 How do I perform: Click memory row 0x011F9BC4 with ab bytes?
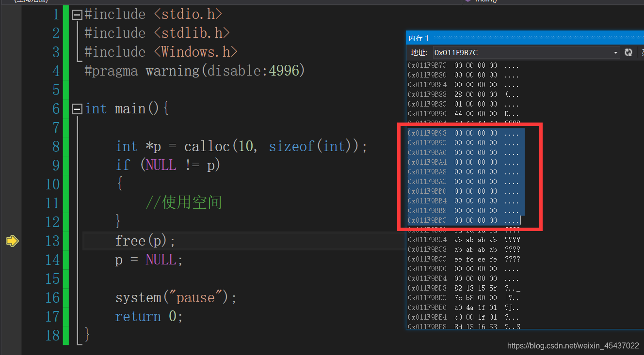[463, 240]
